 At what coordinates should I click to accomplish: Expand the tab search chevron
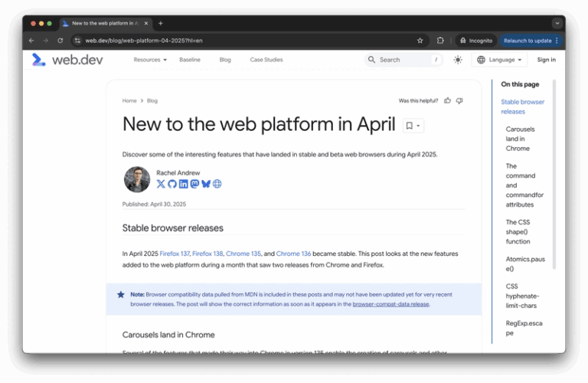(x=557, y=23)
